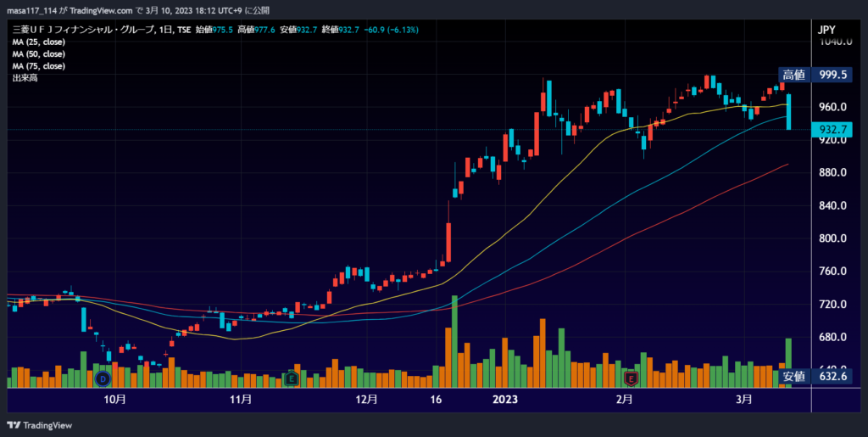
Task: Select the MA (75, close) indicator legend
Action: [39, 66]
